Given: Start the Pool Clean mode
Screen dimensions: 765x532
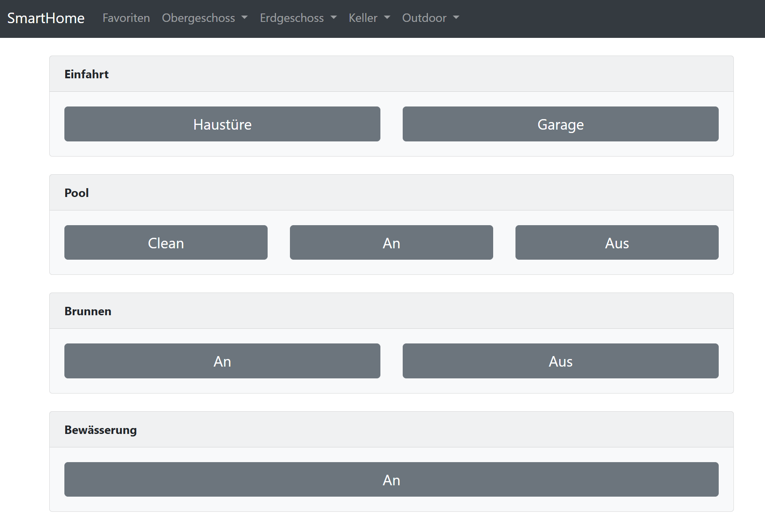Looking at the screenshot, I should [x=166, y=243].
